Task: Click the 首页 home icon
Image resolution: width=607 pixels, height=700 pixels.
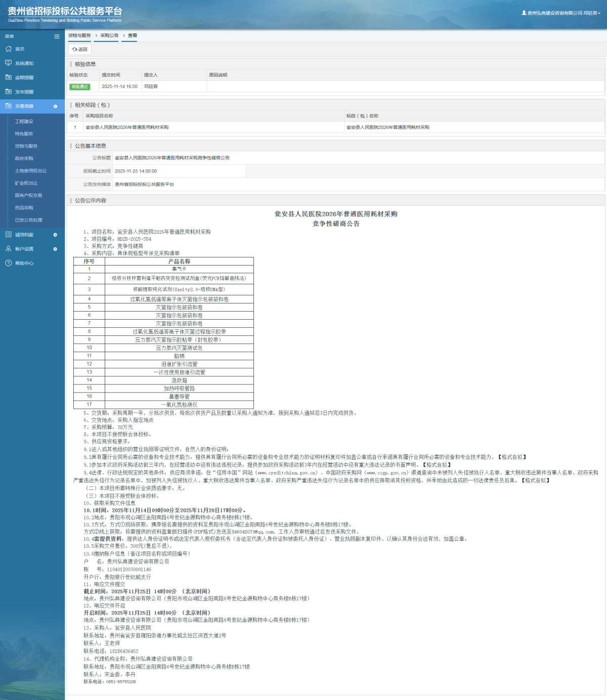Action: (8, 49)
